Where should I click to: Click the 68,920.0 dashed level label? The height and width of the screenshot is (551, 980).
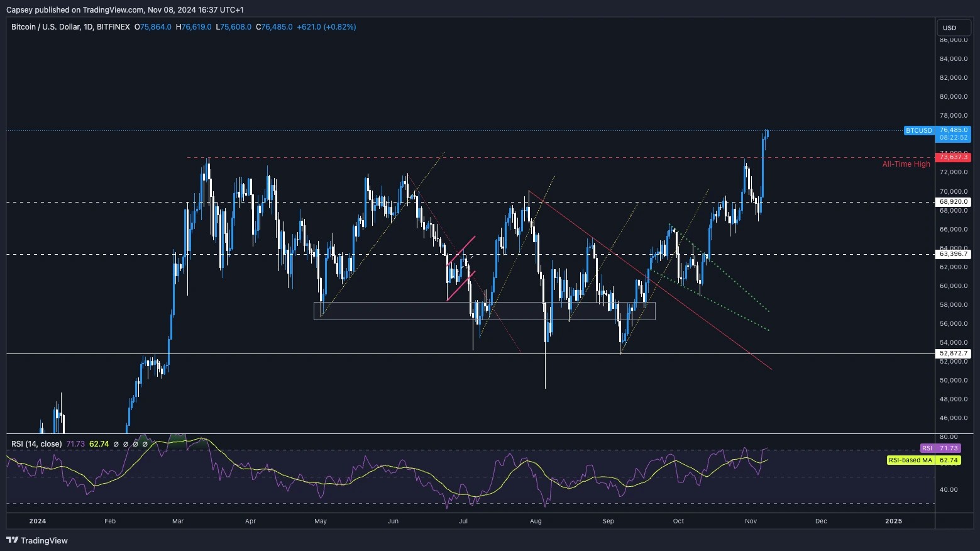pyautogui.click(x=953, y=202)
